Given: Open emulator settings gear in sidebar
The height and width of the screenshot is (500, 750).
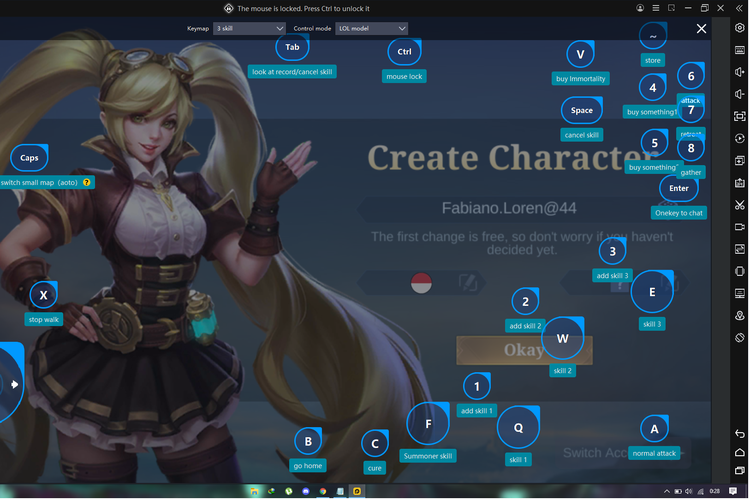Looking at the screenshot, I should click(x=740, y=27).
